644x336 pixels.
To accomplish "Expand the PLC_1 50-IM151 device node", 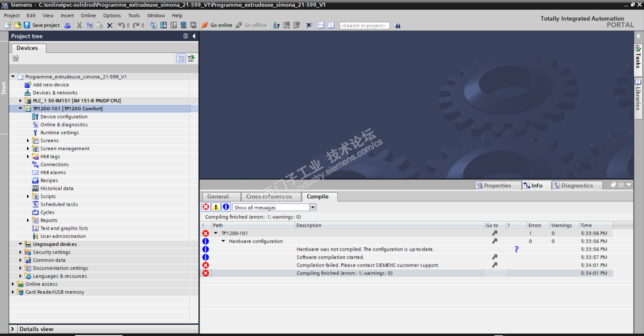I will pos(20,101).
